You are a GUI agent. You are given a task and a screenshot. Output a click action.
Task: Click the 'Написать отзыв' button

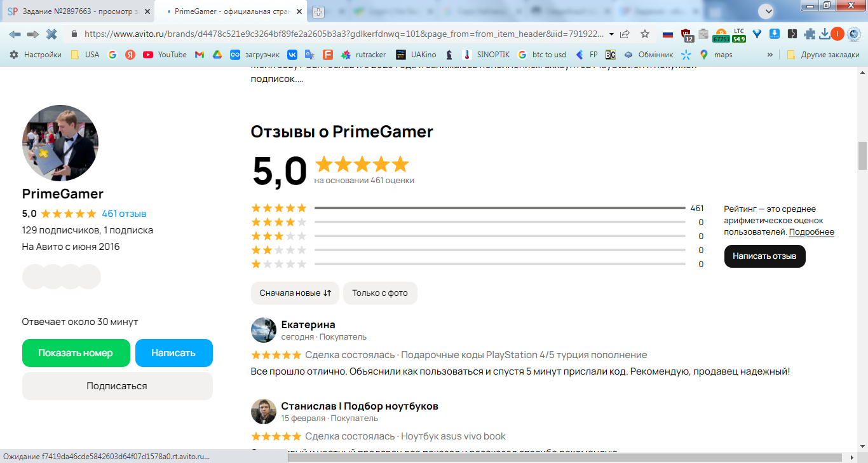tap(764, 256)
